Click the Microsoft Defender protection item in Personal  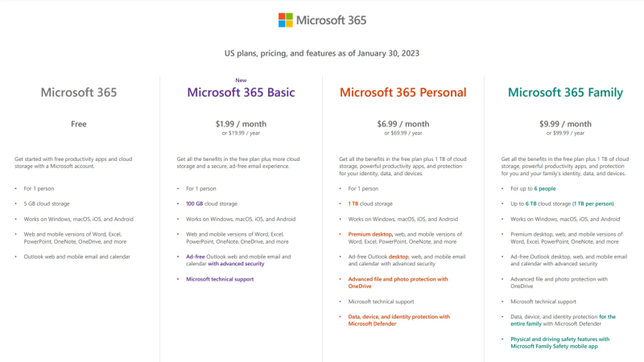click(x=398, y=320)
